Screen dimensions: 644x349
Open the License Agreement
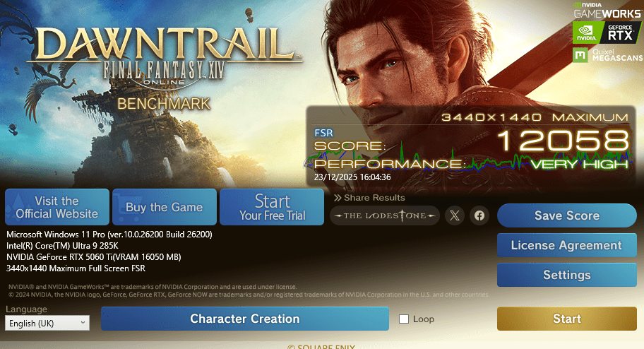coord(567,245)
